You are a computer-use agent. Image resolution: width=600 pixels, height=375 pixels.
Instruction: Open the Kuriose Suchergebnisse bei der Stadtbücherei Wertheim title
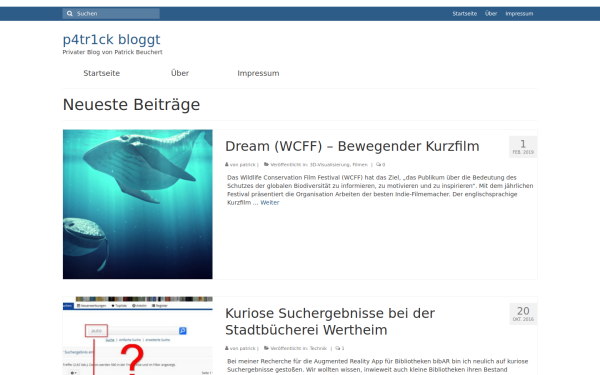[330, 321]
